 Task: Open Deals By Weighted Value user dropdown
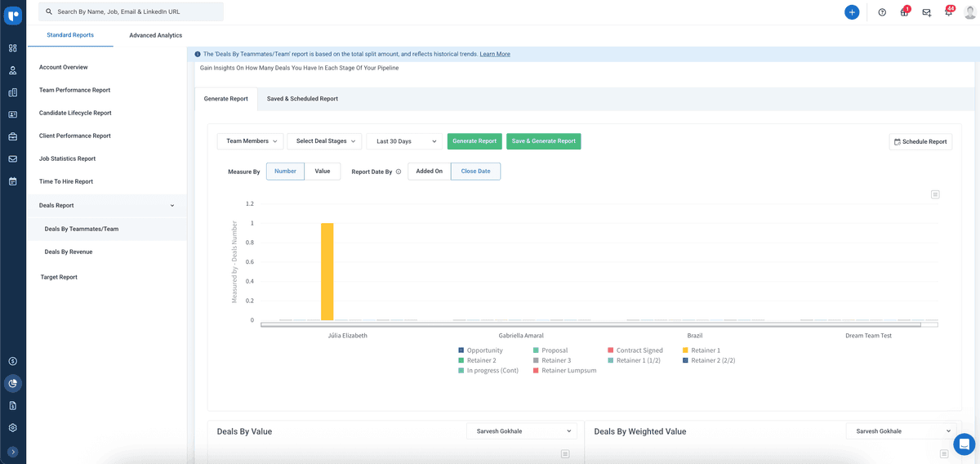[x=901, y=431]
